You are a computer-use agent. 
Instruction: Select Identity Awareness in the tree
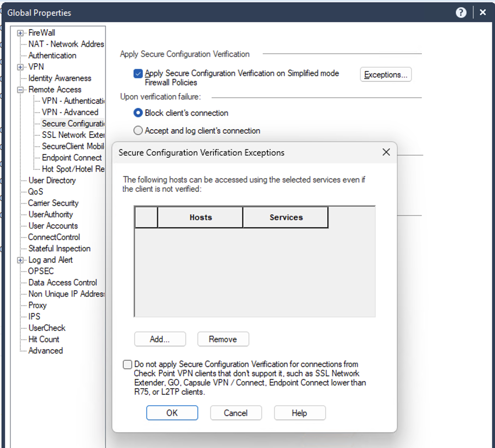pyautogui.click(x=60, y=78)
